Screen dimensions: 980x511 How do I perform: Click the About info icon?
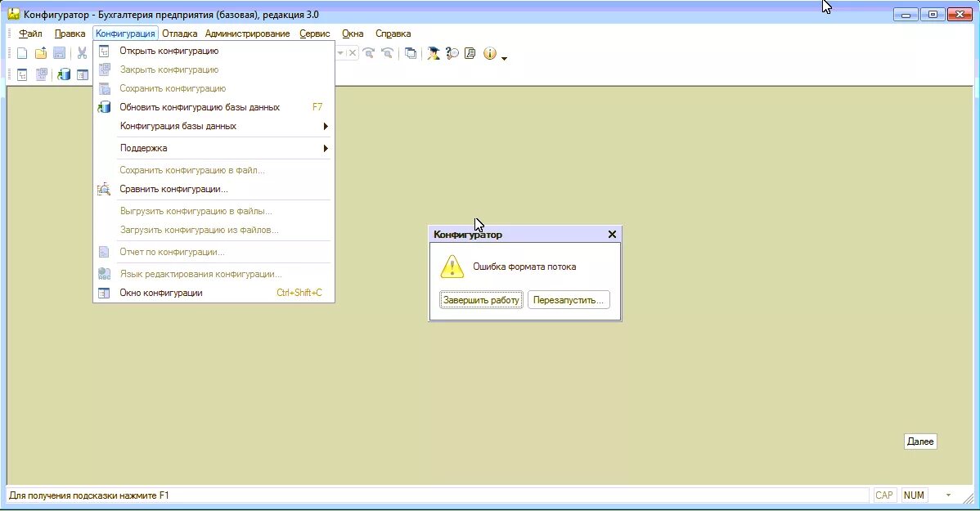[x=490, y=54]
